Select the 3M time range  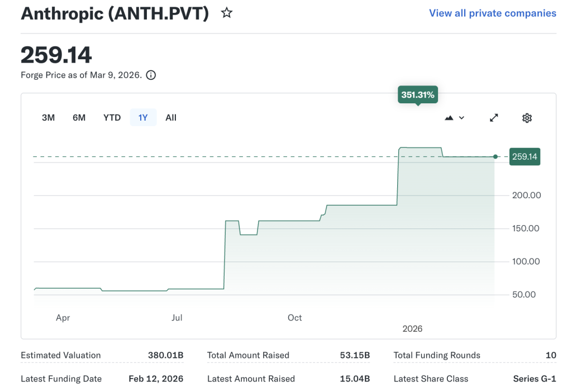[x=49, y=118]
